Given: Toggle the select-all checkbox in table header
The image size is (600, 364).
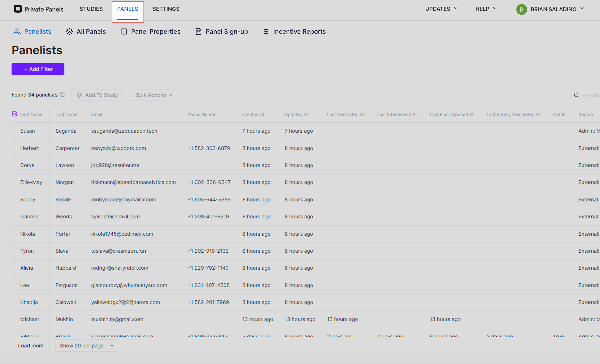Looking at the screenshot, I should 15,114.
